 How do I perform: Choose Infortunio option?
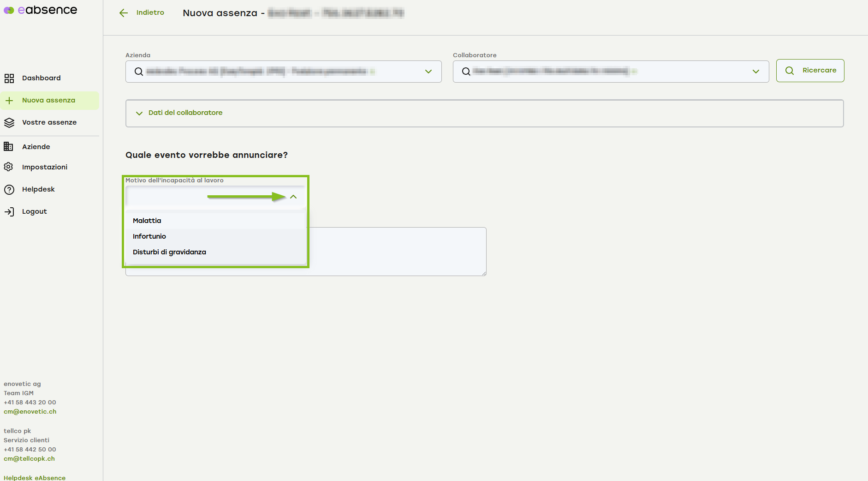149,236
